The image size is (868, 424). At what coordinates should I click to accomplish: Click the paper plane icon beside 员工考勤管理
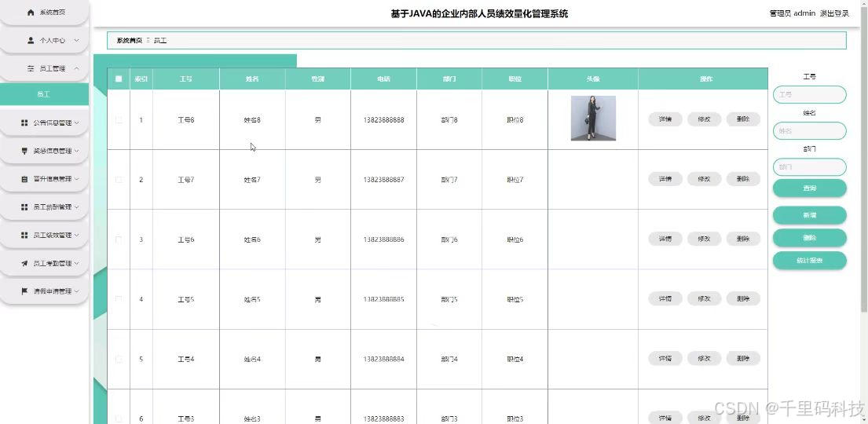pos(24,264)
